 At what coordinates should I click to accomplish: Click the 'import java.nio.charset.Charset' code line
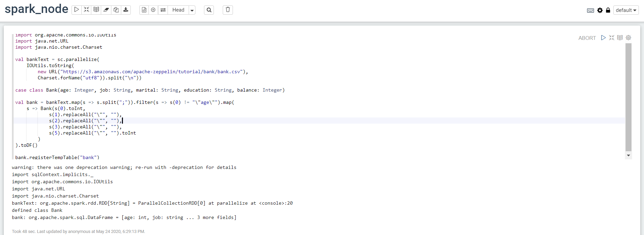pyautogui.click(x=59, y=47)
